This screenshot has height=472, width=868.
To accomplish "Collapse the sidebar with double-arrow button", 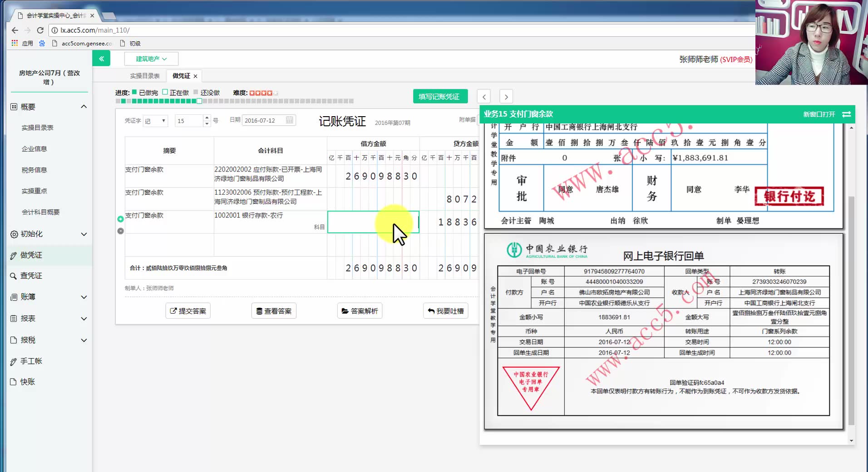I will point(101,59).
